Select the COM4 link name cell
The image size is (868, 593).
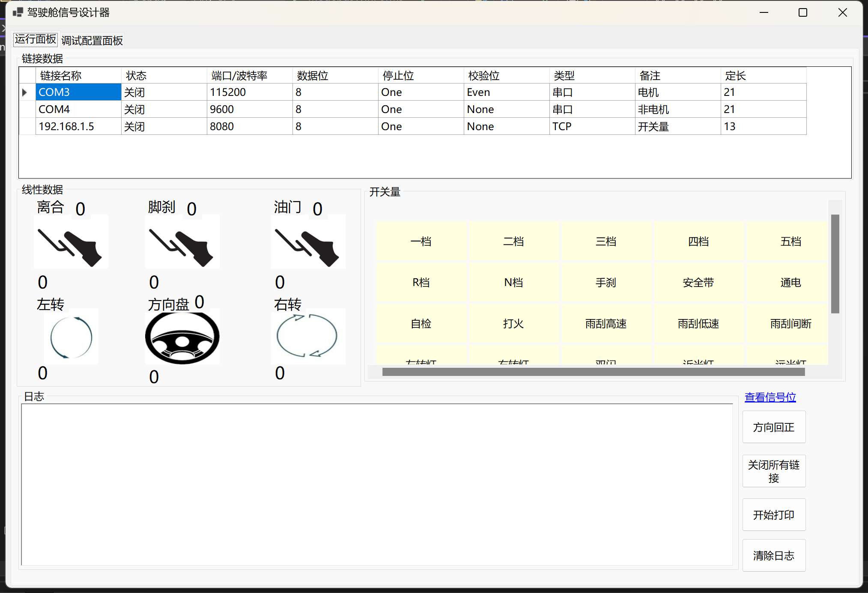pos(78,109)
